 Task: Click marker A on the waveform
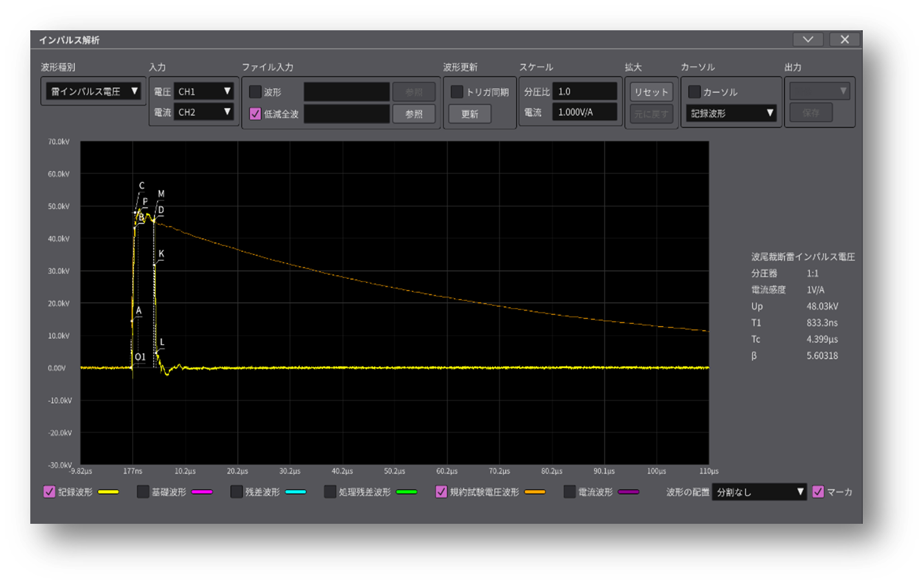point(139,310)
